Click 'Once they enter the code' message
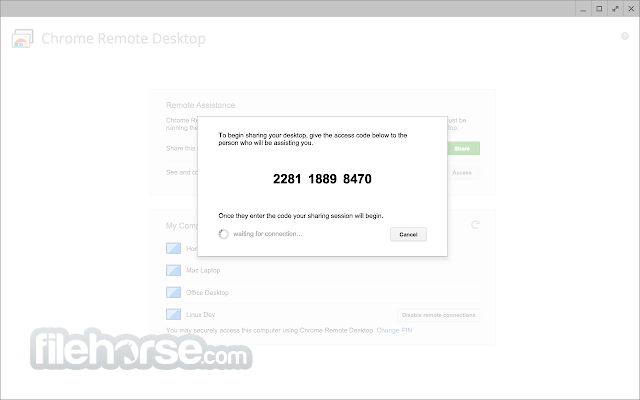Viewport: 640px width, 400px height. 301,216
